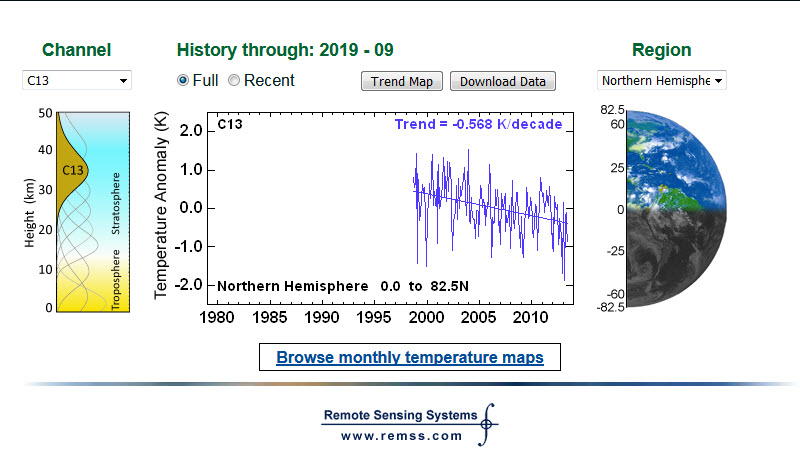Click the Trend = -0.568 K/decade text
The width and height of the screenshot is (800, 456).
[x=479, y=124]
